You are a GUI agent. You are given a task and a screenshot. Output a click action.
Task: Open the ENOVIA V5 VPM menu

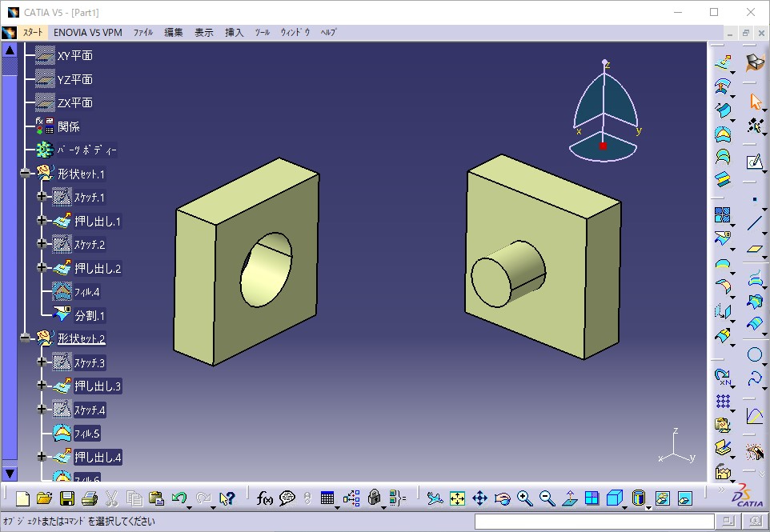click(x=88, y=33)
